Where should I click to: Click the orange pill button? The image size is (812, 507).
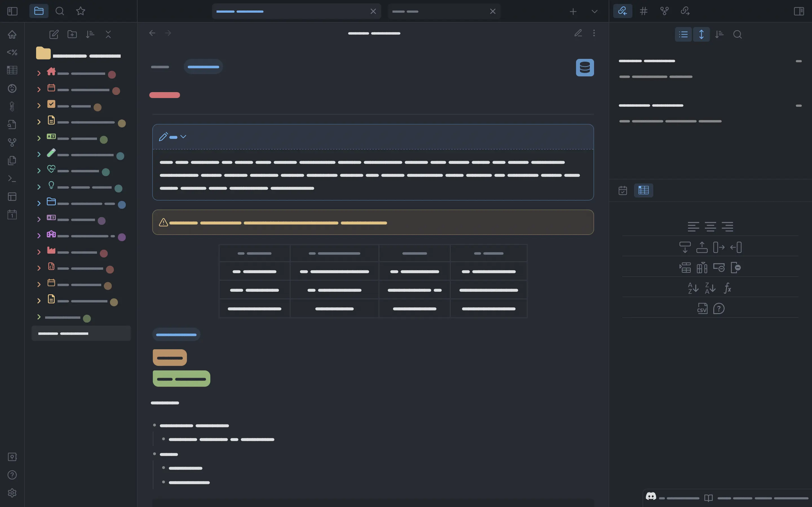[169, 357]
